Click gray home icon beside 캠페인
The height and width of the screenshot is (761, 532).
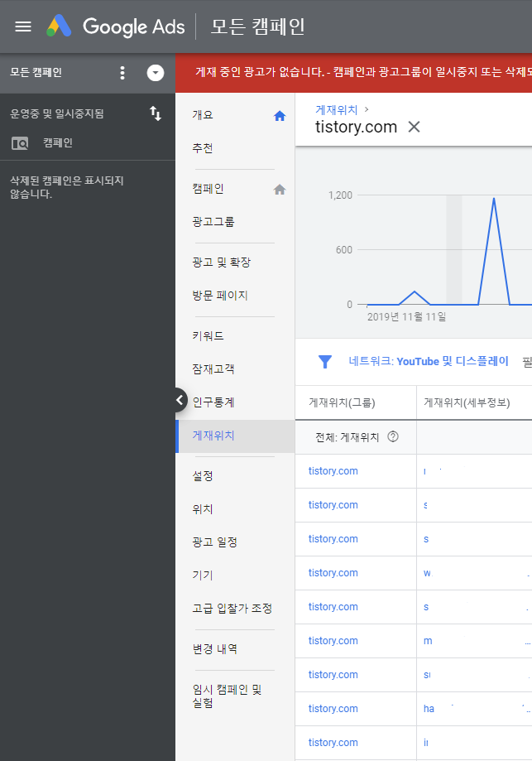[280, 190]
